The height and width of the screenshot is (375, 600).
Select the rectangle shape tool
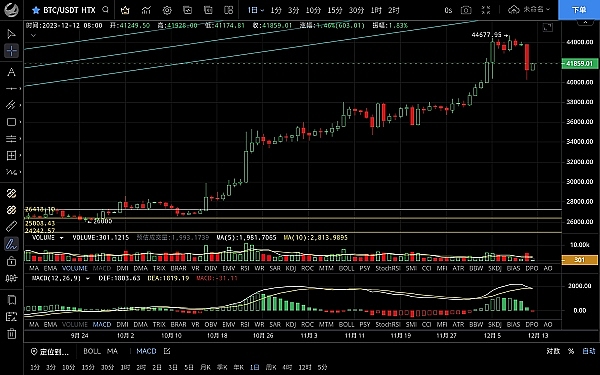(x=11, y=122)
